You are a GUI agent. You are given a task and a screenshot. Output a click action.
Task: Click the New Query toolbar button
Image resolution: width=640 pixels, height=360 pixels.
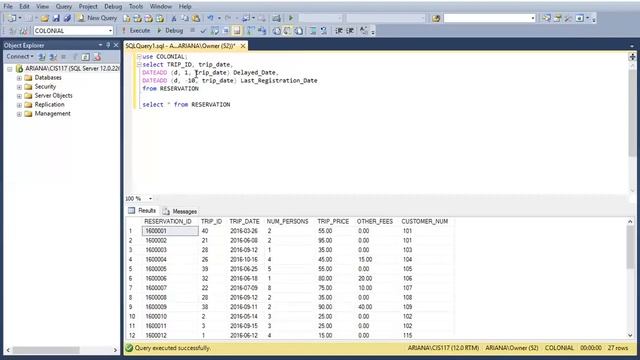97,18
